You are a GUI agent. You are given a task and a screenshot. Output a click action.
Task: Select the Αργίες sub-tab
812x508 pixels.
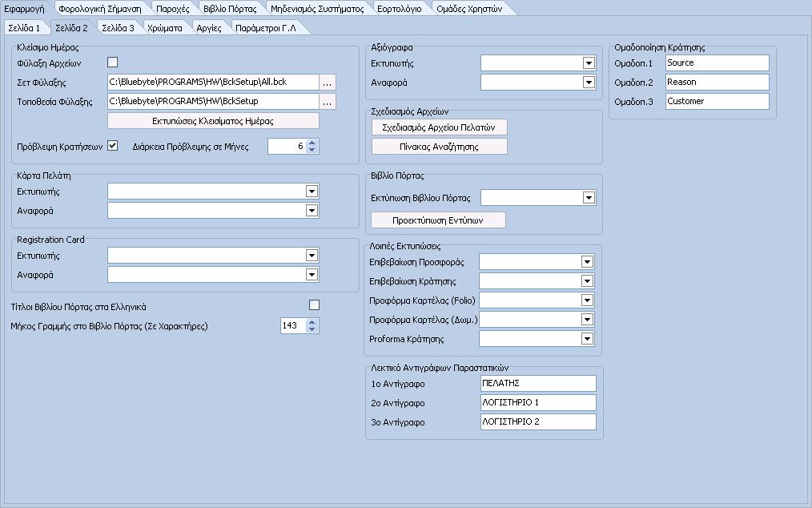pos(209,28)
